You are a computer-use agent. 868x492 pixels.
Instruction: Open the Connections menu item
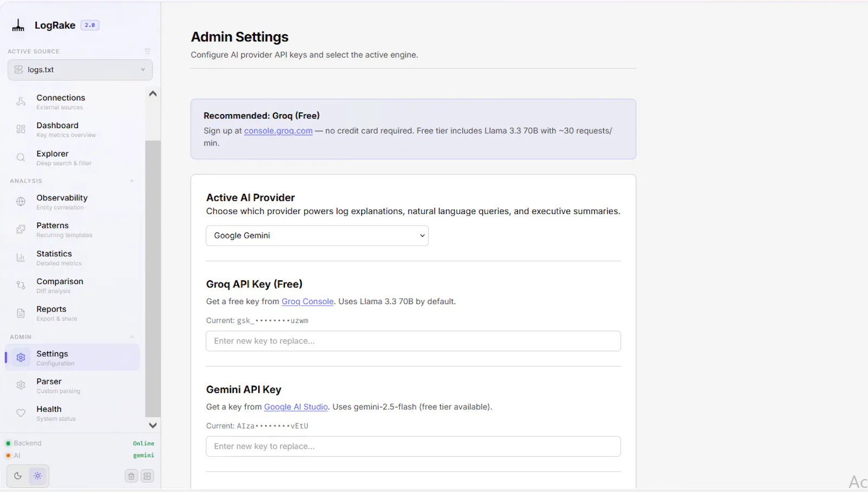[73, 102]
